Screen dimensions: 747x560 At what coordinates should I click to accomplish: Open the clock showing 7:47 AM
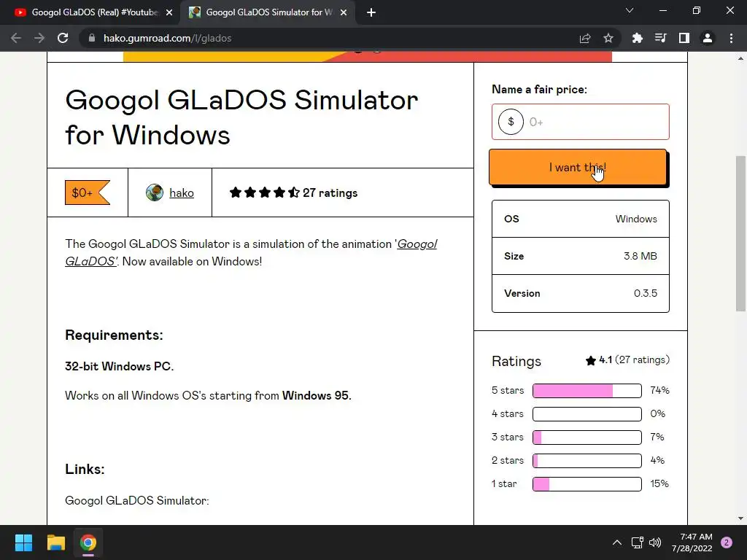pos(692,542)
